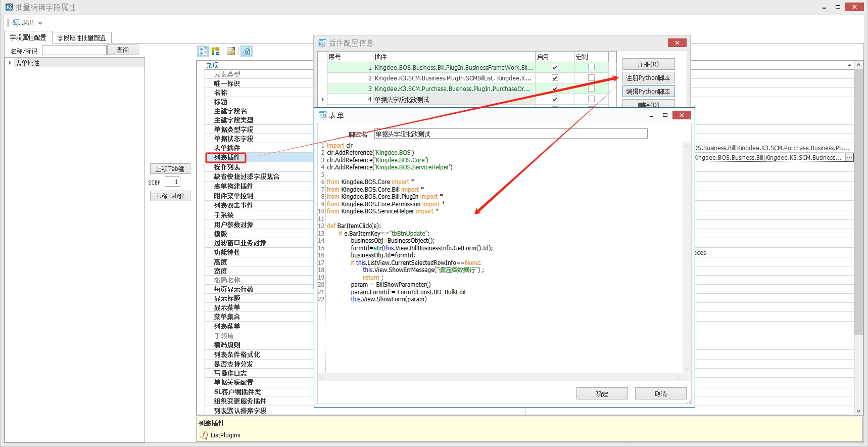
Task: Select the 单据状态字段 property row
Action: coord(259,139)
